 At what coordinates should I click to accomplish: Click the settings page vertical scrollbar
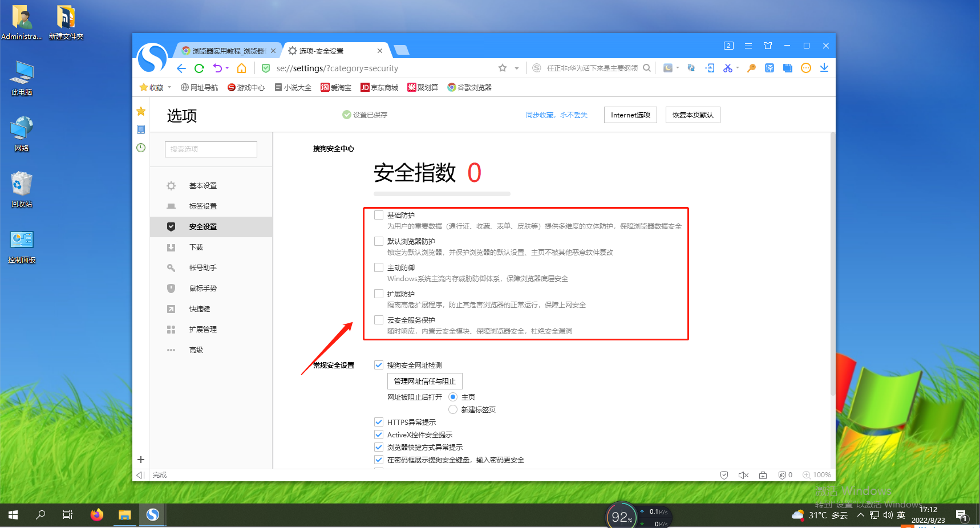coord(833,263)
